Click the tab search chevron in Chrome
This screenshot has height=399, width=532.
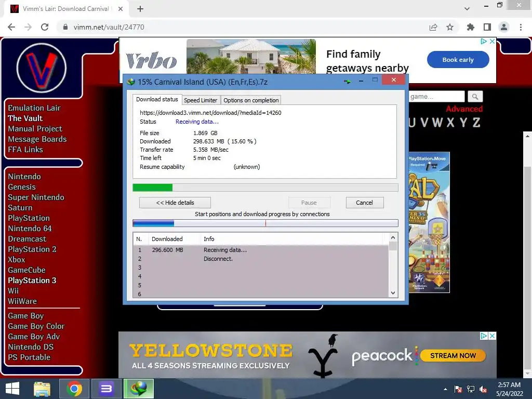[x=467, y=9]
